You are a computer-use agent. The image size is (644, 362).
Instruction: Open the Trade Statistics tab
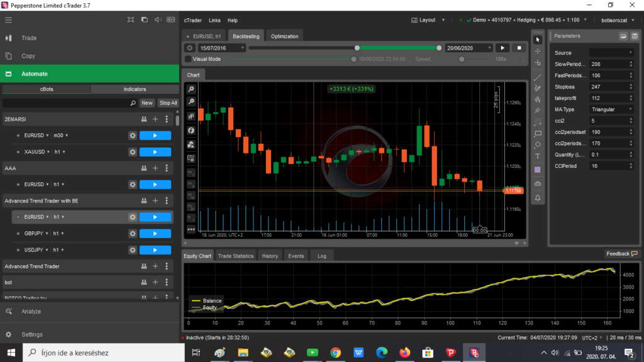point(235,256)
